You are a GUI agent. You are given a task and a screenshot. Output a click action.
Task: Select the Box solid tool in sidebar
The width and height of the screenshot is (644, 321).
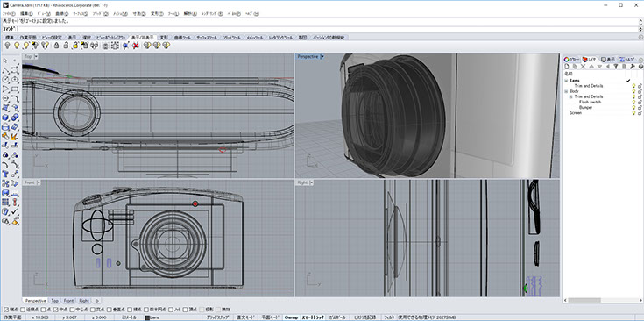pyautogui.click(x=6, y=118)
